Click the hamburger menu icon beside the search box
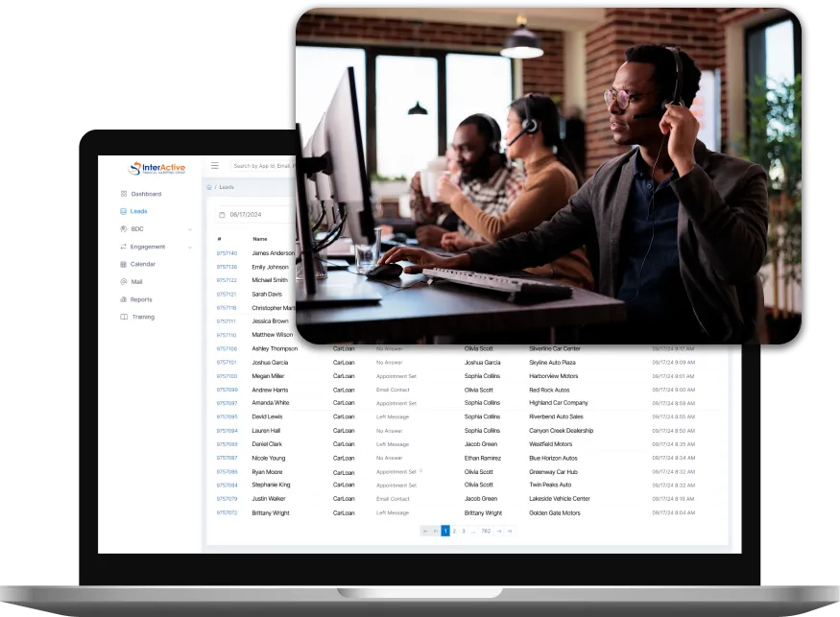The width and height of the screenshot is (840, 617). [215, 165]
